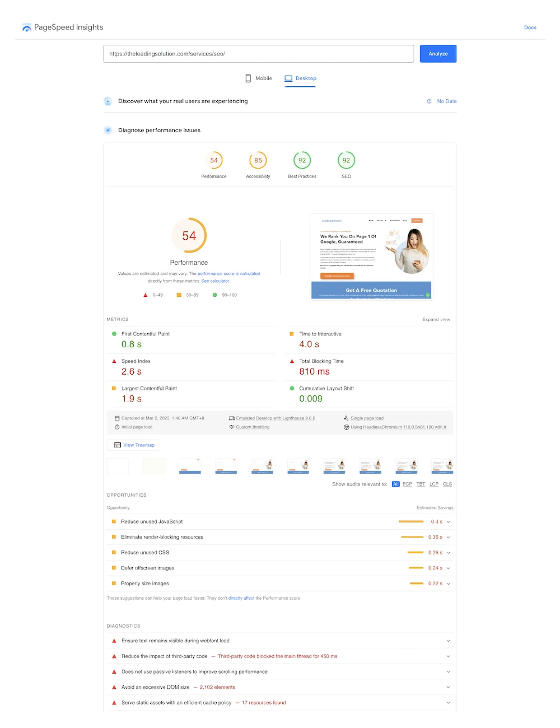
Task: Click the Accessibility score gauge showing 85
Action: point(258,161)
